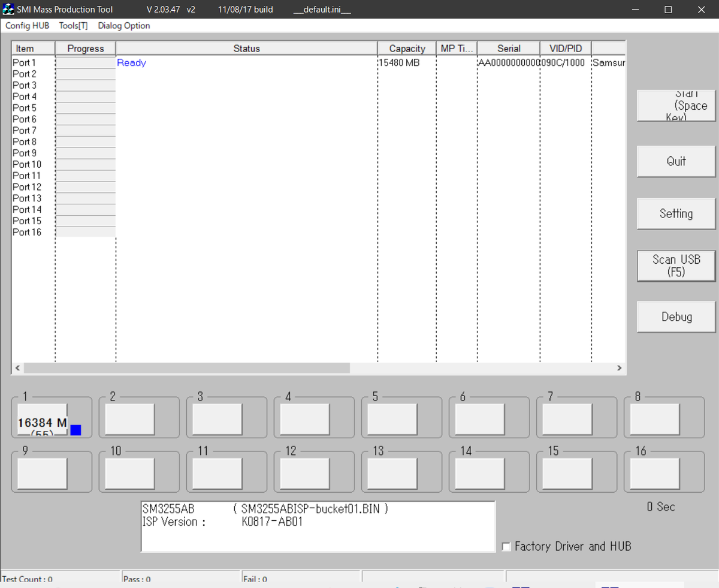Click the empty slot button in group 10
Screen dimensions: 719x588
click(x=129, y=474)
